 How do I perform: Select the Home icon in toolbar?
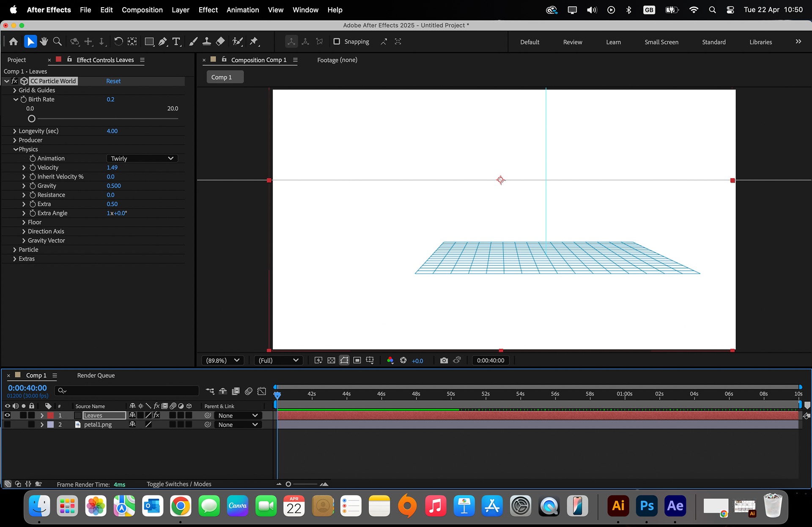coord(14,41)
